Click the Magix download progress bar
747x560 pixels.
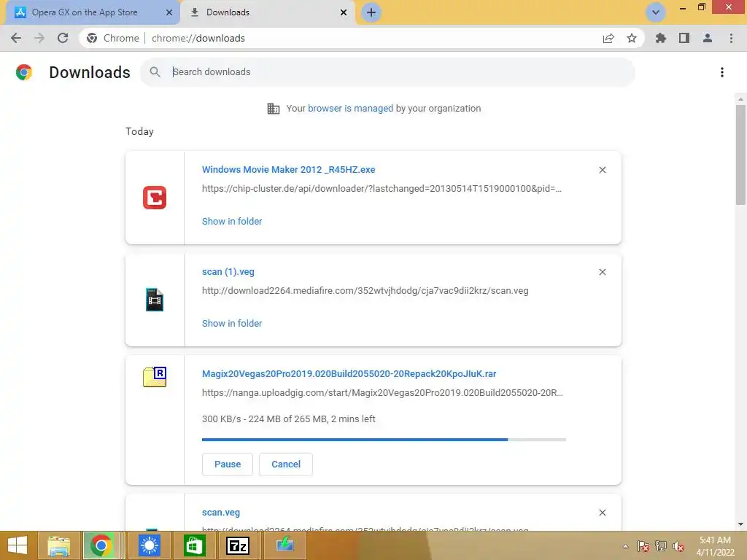click(384, 440)
